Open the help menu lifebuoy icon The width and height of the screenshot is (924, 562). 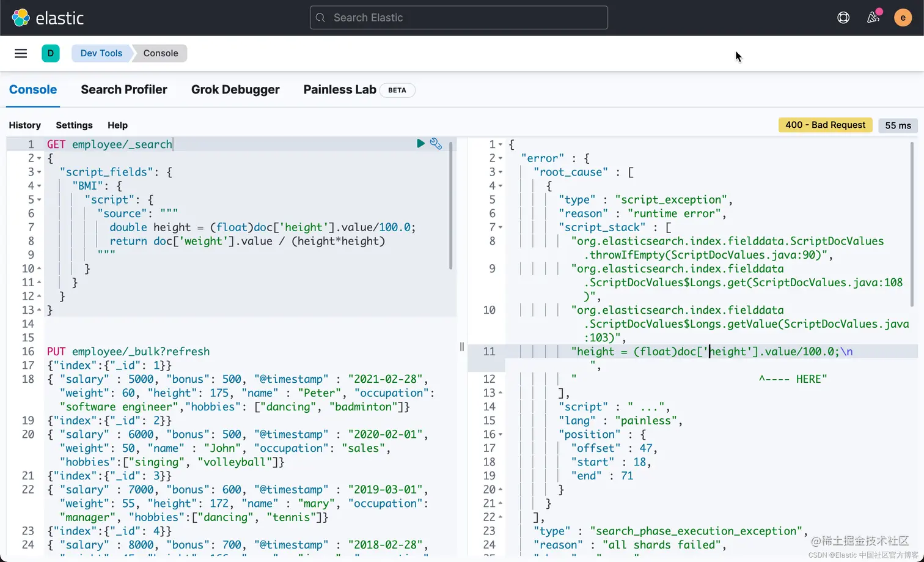click(x=843, y=18)
